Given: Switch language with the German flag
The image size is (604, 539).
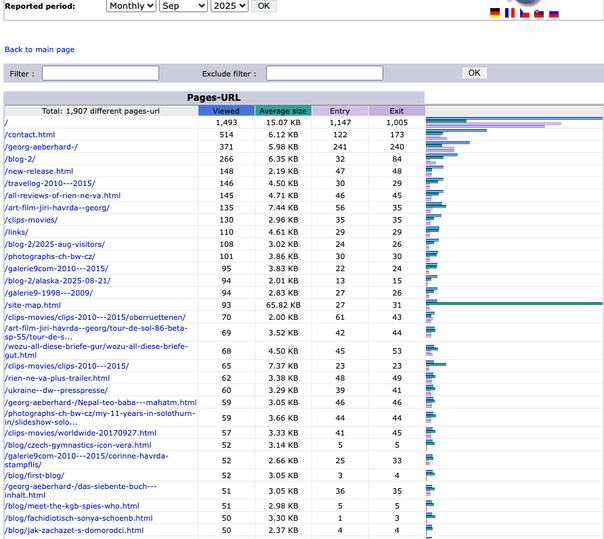Looking at the screenshot, I should point(495,13).
